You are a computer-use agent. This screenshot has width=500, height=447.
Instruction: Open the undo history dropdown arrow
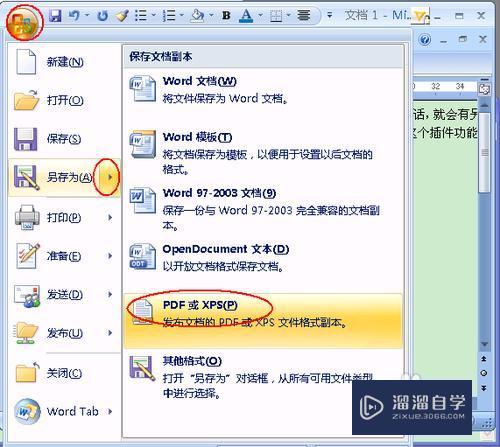click(87, 15)
